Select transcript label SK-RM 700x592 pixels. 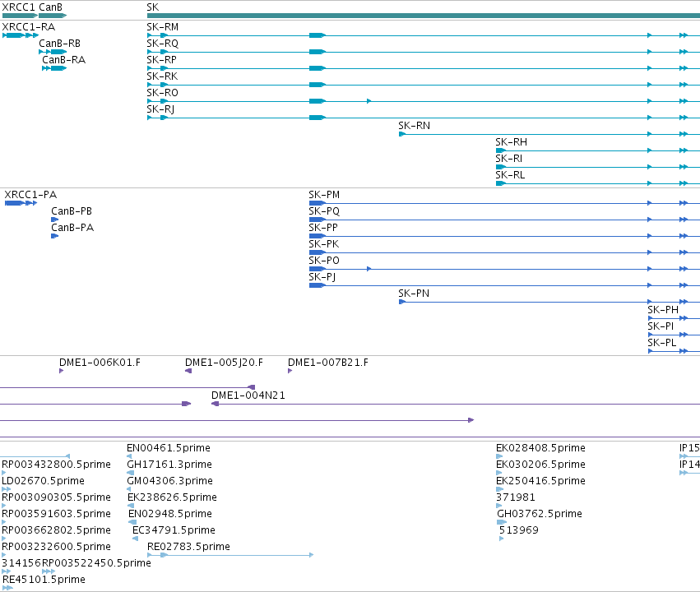click(163, 27)
